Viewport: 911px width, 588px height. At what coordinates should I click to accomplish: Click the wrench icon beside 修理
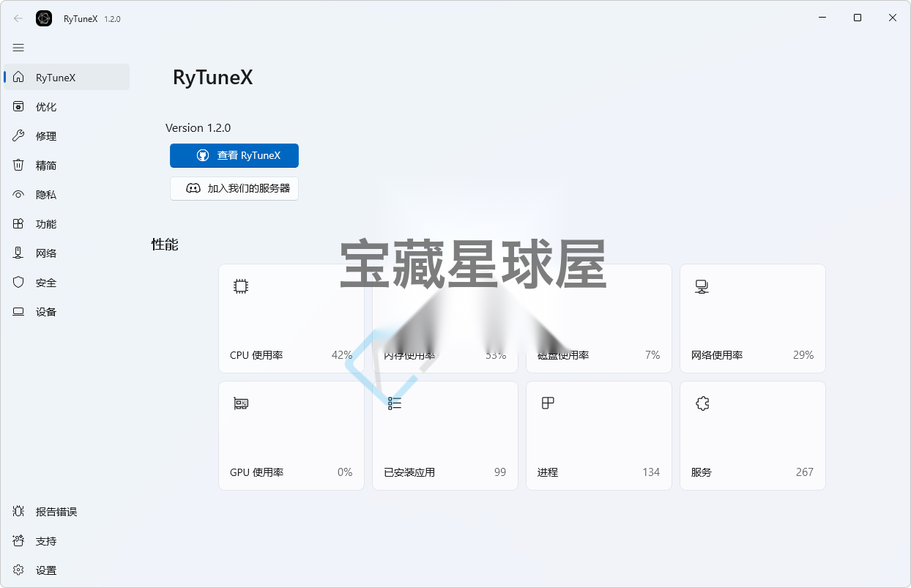pos(18,135)
